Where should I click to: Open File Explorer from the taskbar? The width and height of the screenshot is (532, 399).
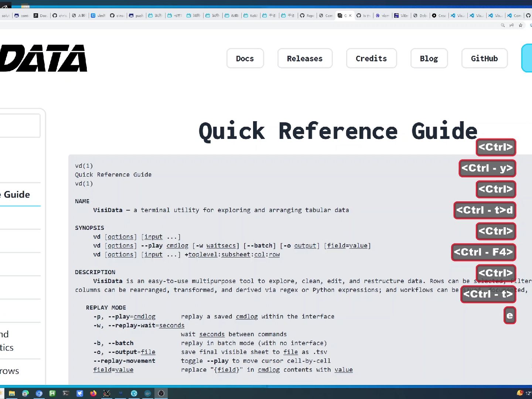pos(12,393)
